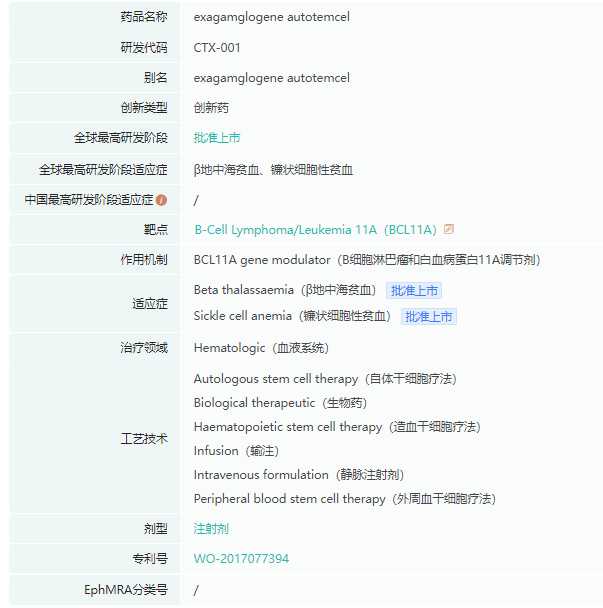The height and width of the screenshot is (608, 603).
Task: Click the slash value in EphMRA分类号 row
Action: pos(196,590)
